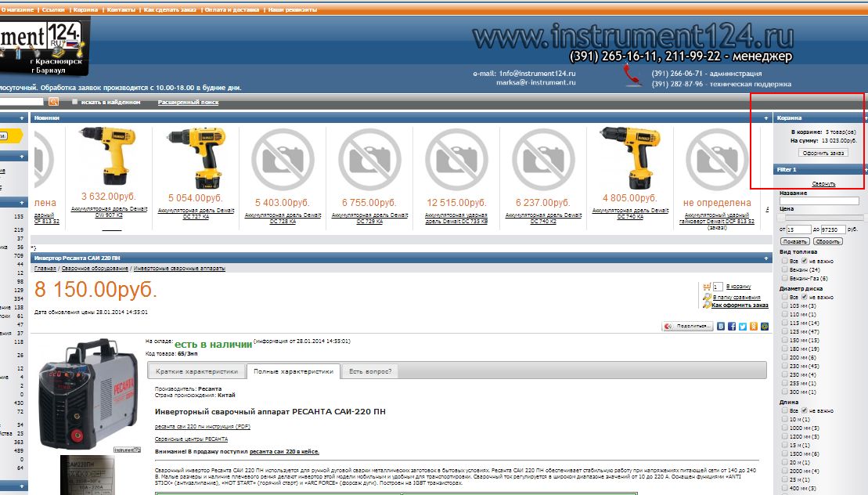Check the '1000 мм (5)' length option

click(784, 428)
